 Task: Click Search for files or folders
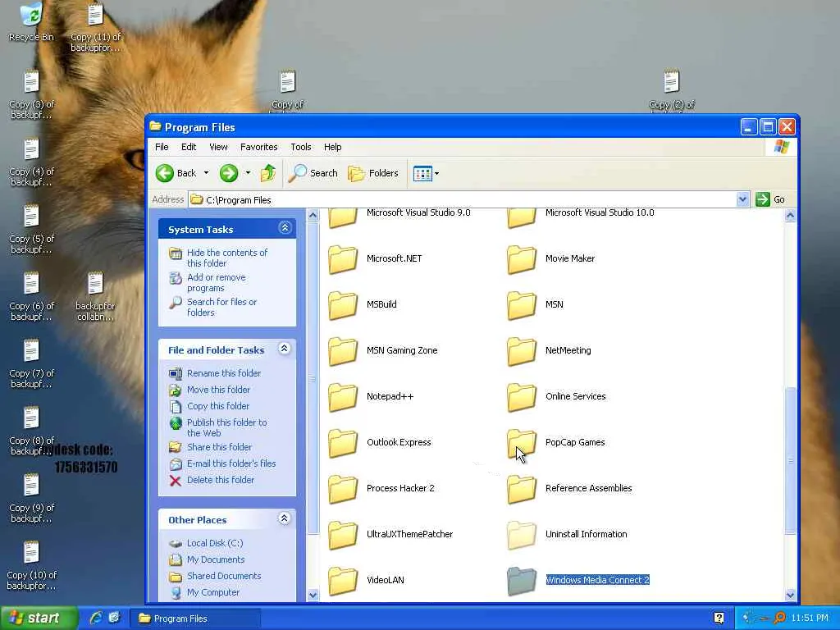click(x=221, y=307)
